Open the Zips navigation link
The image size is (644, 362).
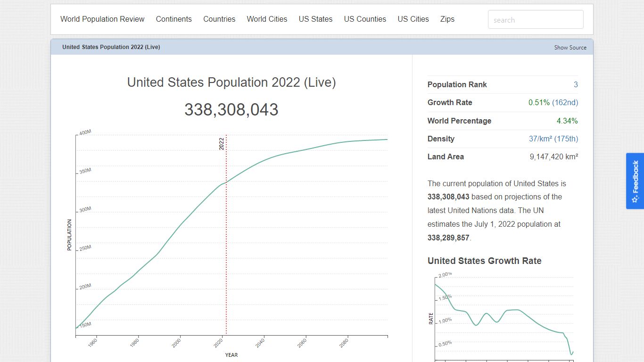click(447, 19)
